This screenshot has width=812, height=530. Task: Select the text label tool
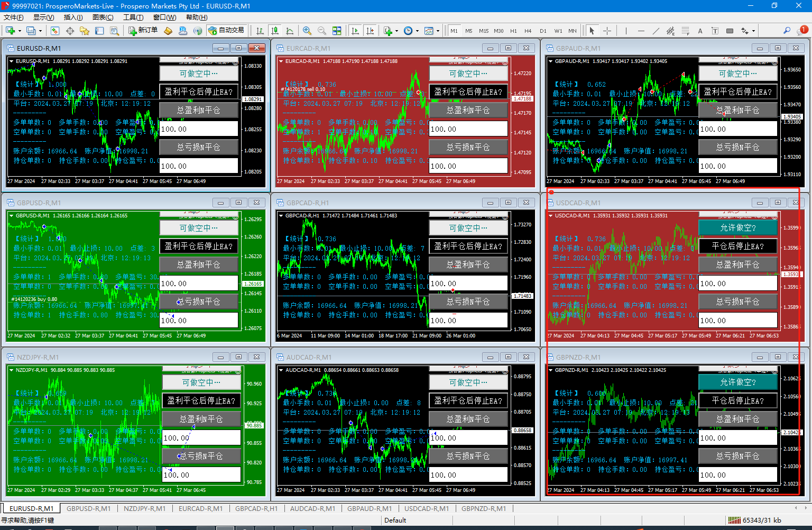tap(715, 31)
